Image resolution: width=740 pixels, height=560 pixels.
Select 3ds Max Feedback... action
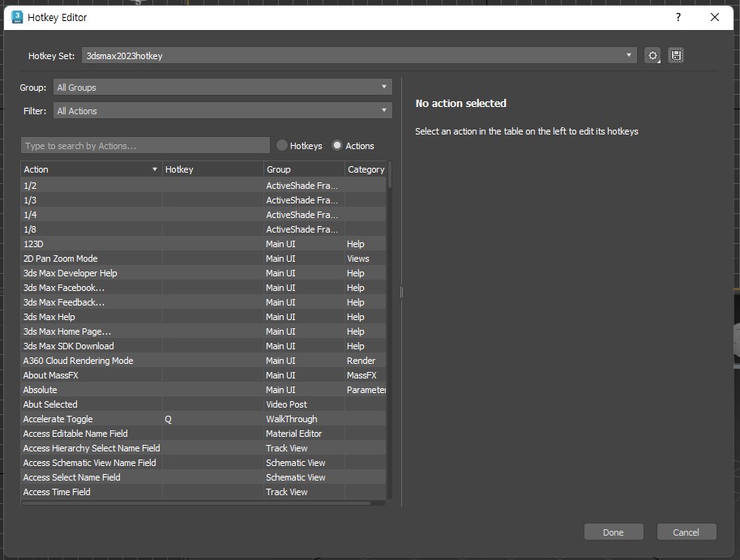tap(203, 302)
